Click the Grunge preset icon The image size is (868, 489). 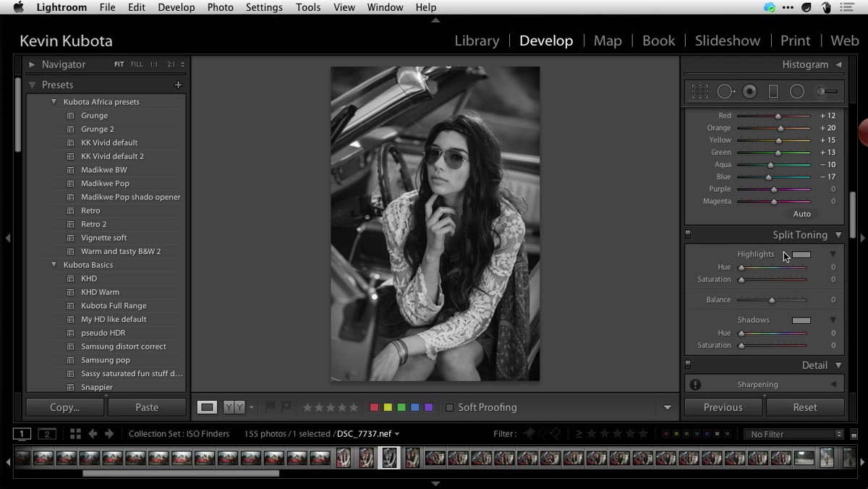[x=71, y=116]
